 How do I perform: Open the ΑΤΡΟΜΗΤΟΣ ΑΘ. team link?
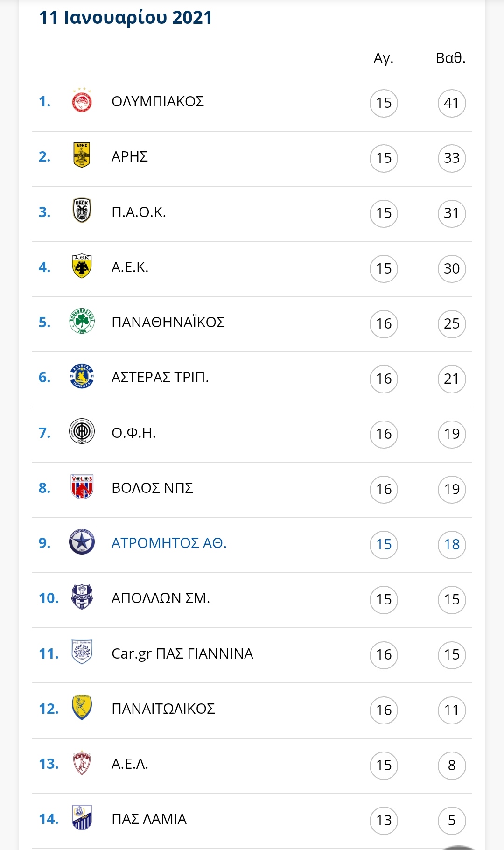coord(169,543)
